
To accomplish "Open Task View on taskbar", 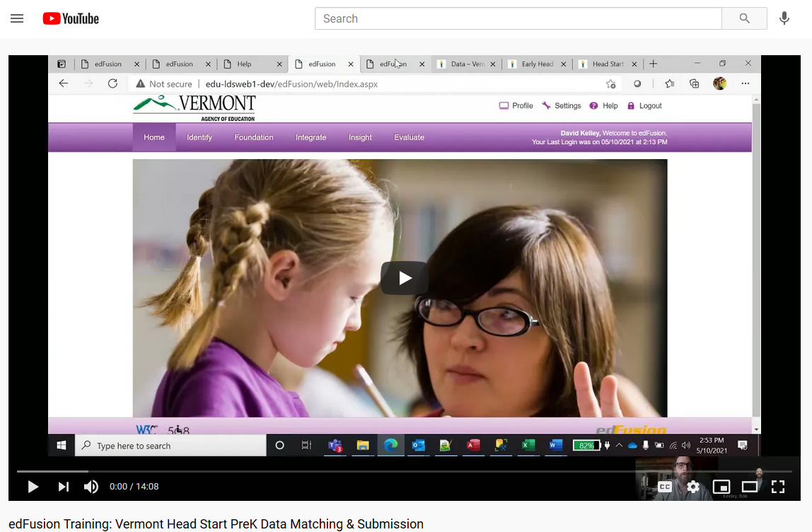I will [x=306, y=446].
